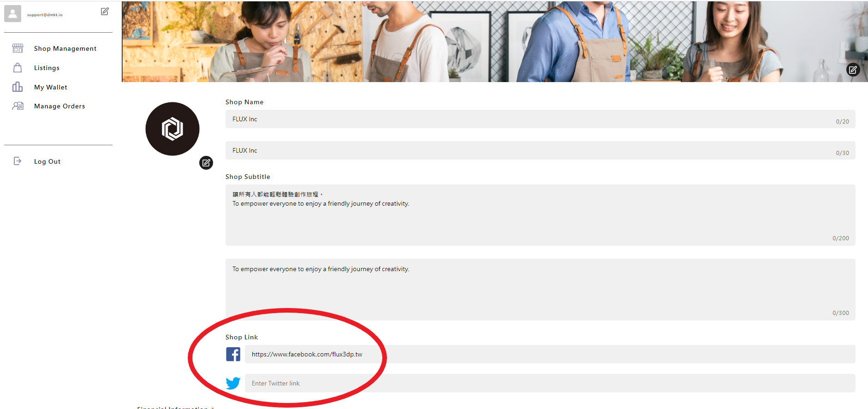Click the Twitter bird icon
Image resolution: width=868 pixels, height=409 pixels.
233,383
